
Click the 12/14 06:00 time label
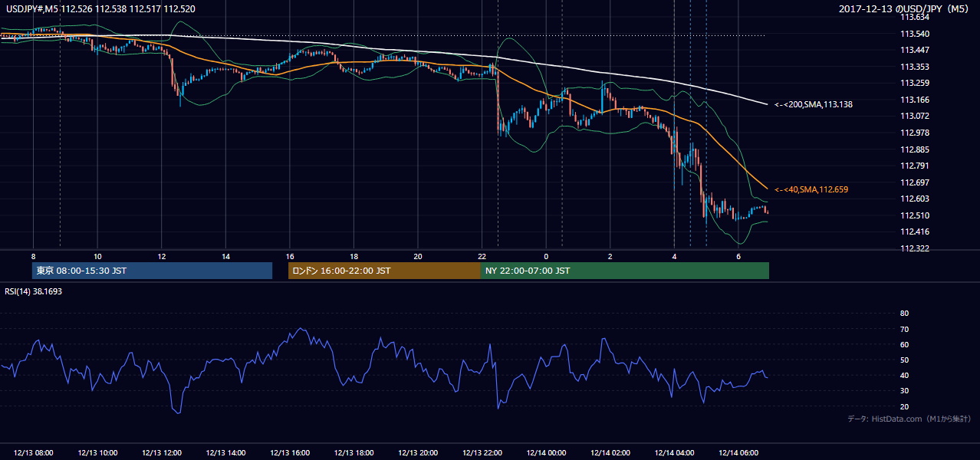(738, 453)
